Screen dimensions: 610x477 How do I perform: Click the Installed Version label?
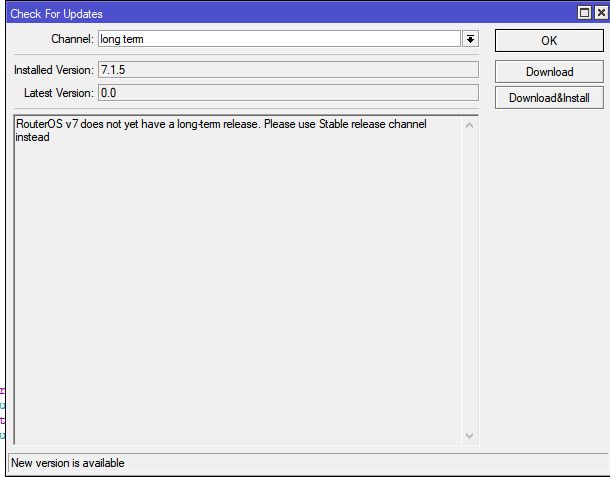tap(54, 70)
